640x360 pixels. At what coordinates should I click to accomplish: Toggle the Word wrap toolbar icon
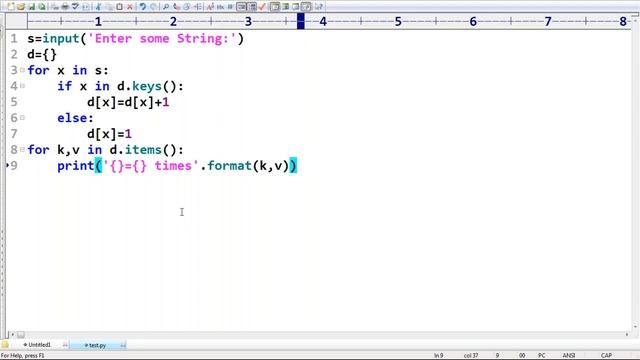[242, 7]
